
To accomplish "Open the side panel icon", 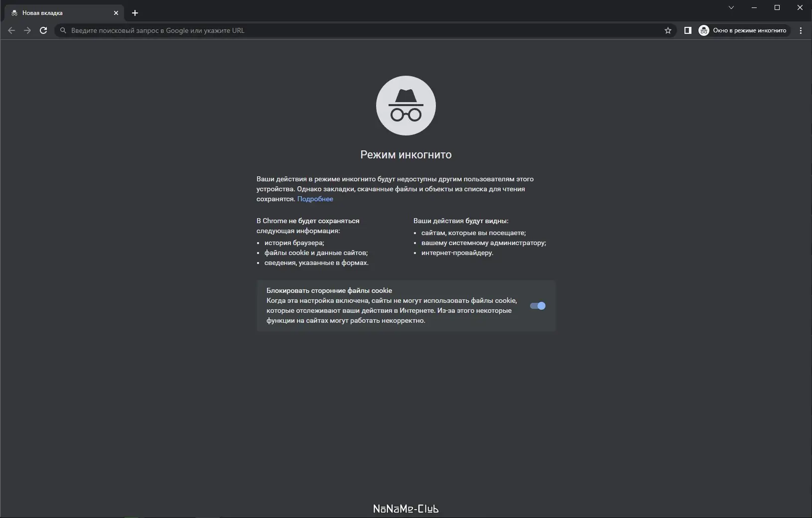I will pyautogui.click(x=687, y=30).
